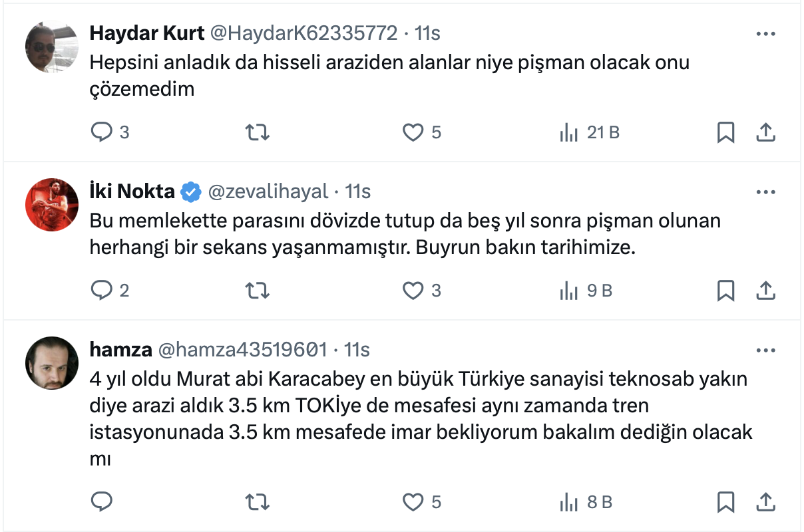This screenshot has width=804, height=532.
Task: Open Haydar Kurt's profile name link
Action: [x=146, y=33]
